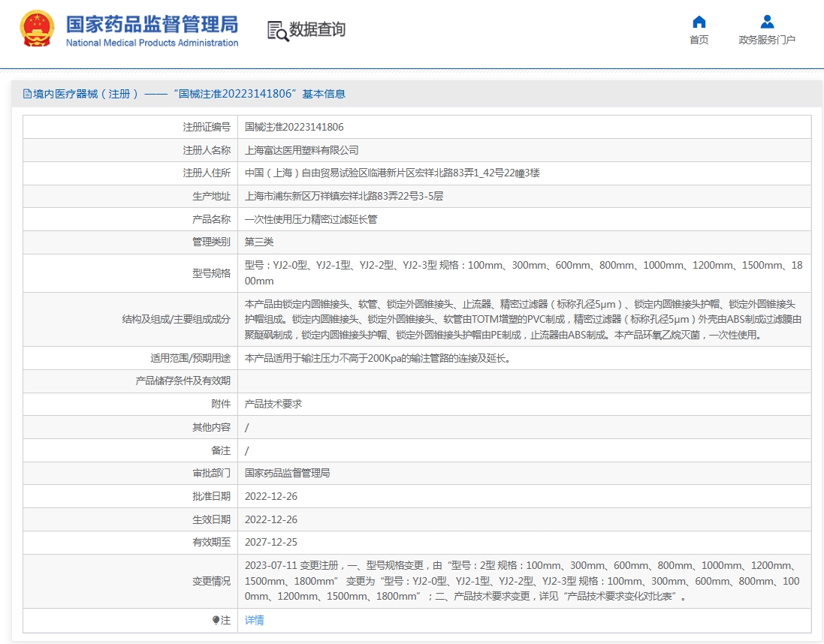Select 上海富达医用塑料有限公司 registrant name

coord(302,150)
